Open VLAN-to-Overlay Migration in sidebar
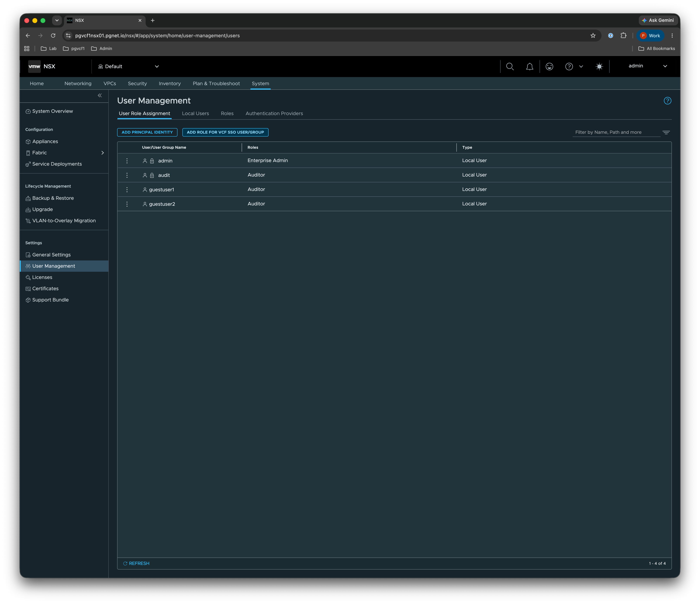Screen dimensions: 700x604 pyautogui.click(x=61, y=221)
